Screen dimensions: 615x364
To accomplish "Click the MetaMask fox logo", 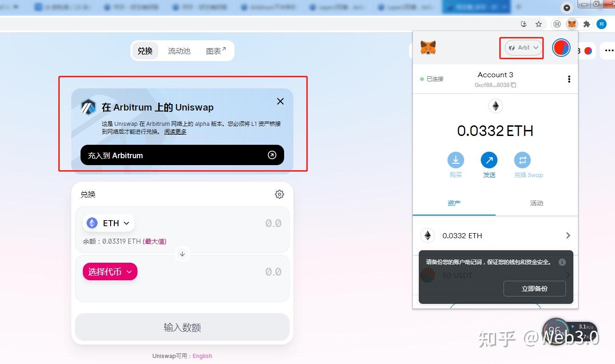I will 428,47.
